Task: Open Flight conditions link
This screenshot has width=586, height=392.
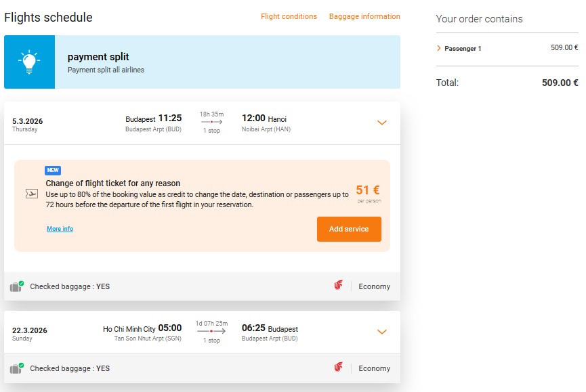Action: click(x=289, y=16)
